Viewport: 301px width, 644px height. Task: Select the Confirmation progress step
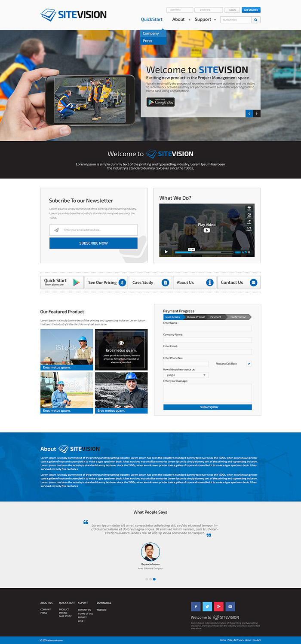pos(239,317)
